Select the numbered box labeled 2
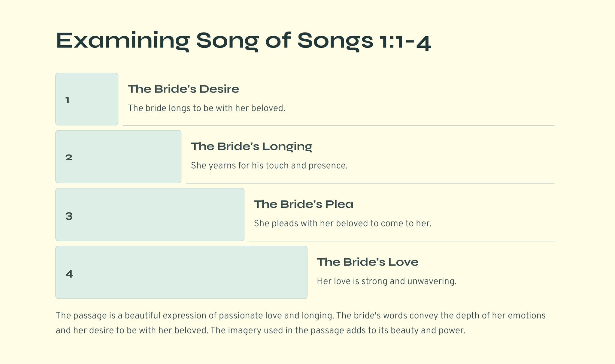The image size is (615, 364). (118, 157)
